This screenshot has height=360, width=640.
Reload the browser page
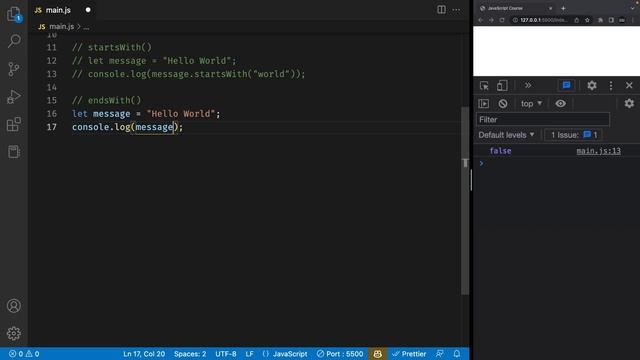[502, 20]
